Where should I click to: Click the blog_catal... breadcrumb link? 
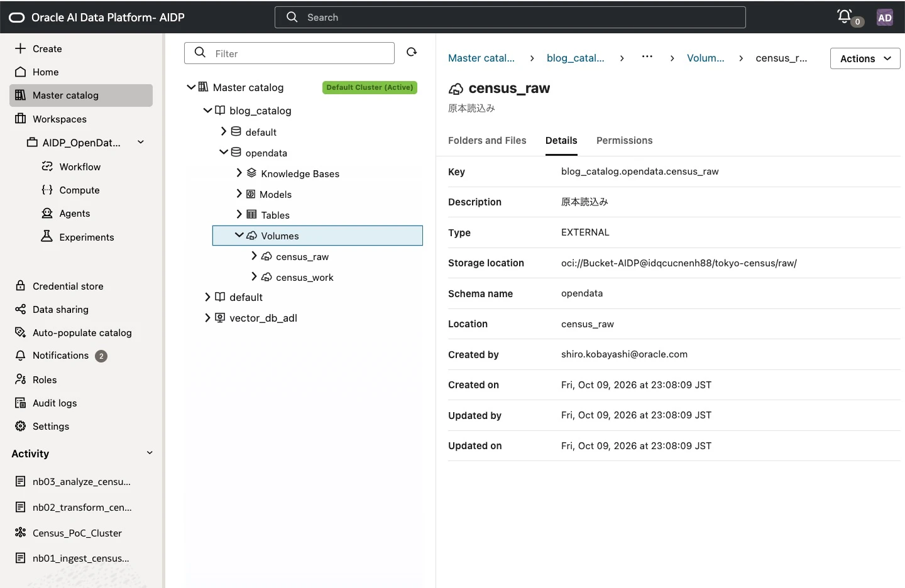(x=576, y=58)
